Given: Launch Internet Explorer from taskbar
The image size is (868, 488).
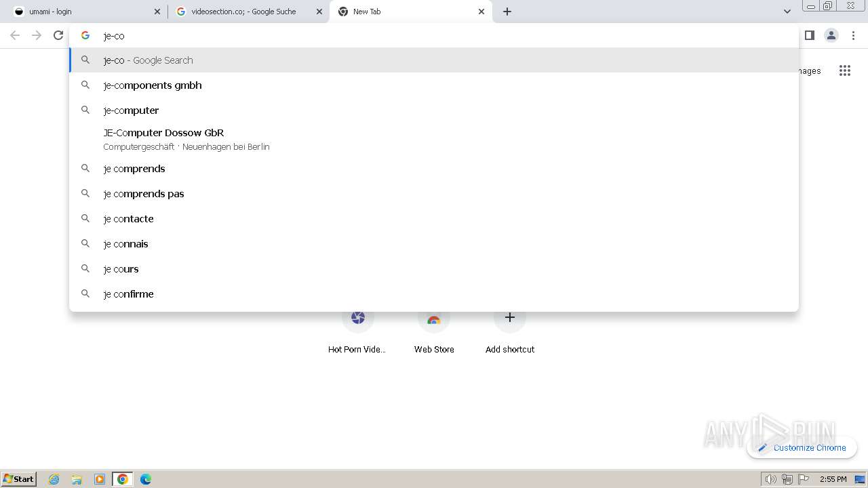Looking at the screenshot, I should coord(54,479).
